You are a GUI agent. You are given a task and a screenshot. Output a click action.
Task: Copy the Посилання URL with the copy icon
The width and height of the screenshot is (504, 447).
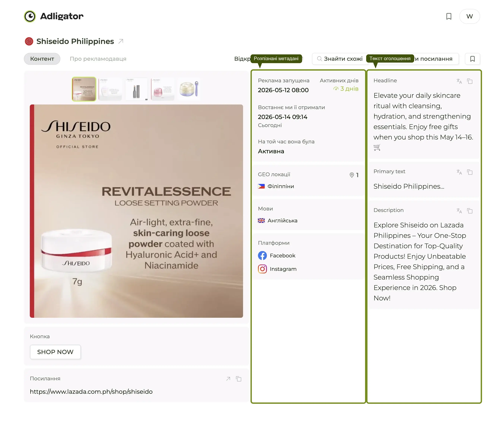click(x=238, y=379)
